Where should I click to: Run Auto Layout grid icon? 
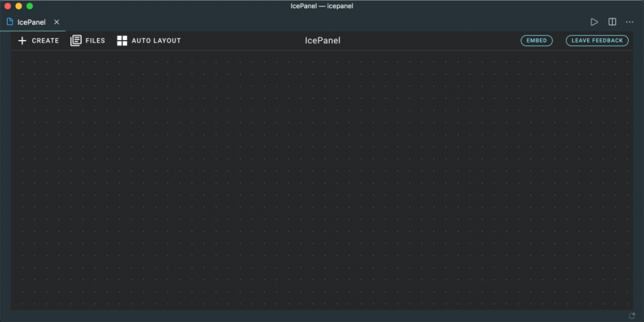122,41
